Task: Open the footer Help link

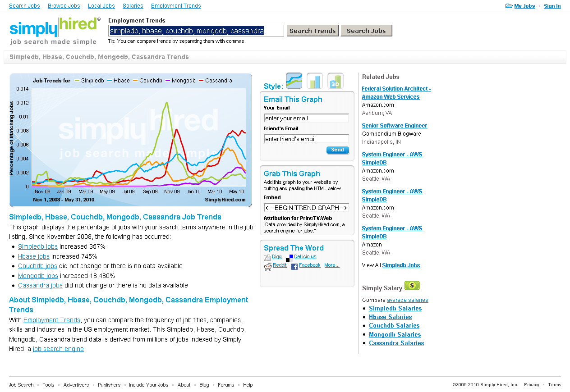Action: 248,385
